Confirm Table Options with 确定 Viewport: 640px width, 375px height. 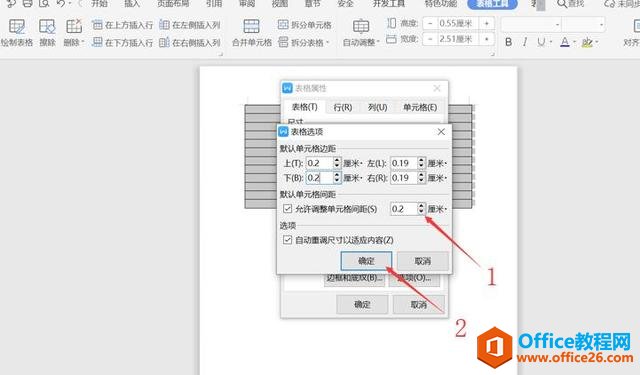366,261
